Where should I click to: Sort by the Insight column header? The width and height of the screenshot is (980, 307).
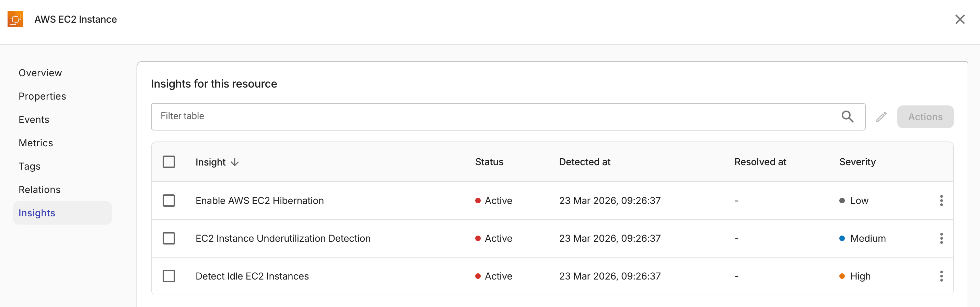(210, 162)
